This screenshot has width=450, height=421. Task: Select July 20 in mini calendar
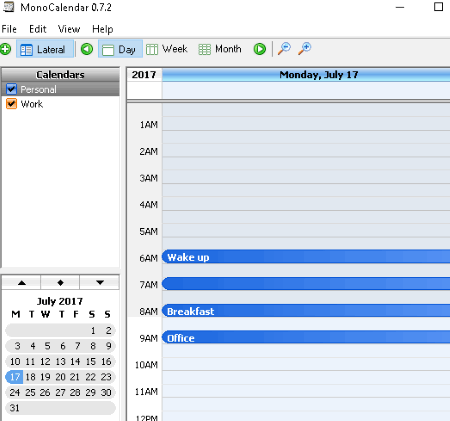(60, 377)
